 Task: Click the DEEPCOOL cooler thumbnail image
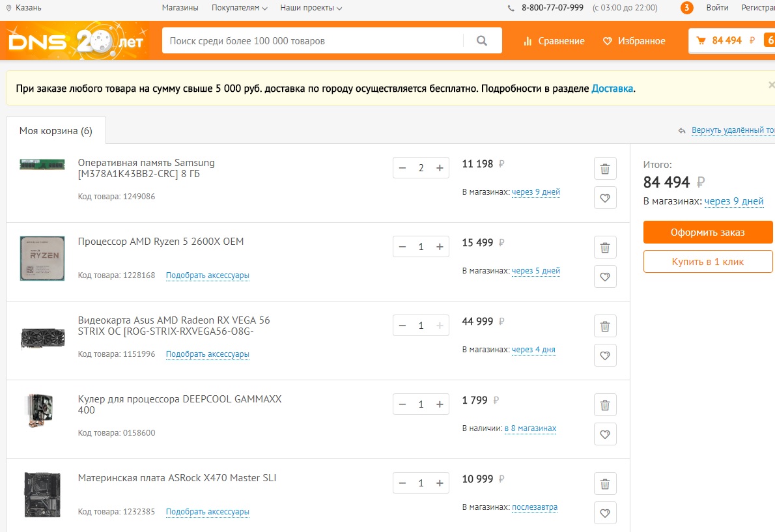click(x=40, y=410)
